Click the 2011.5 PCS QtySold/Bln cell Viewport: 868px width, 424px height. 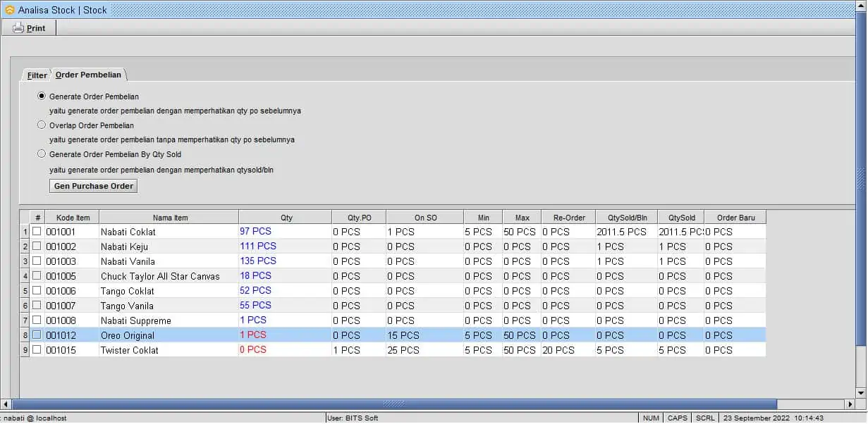627,232
